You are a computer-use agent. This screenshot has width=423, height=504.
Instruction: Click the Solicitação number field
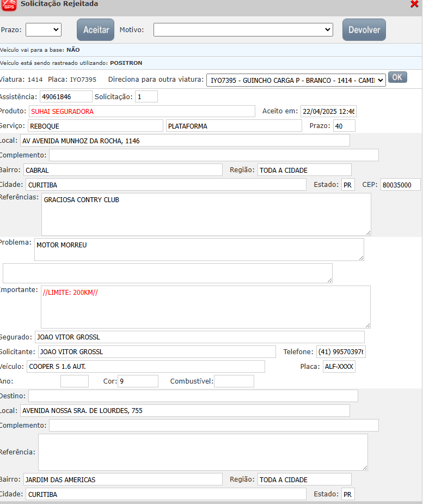[146, 96]
